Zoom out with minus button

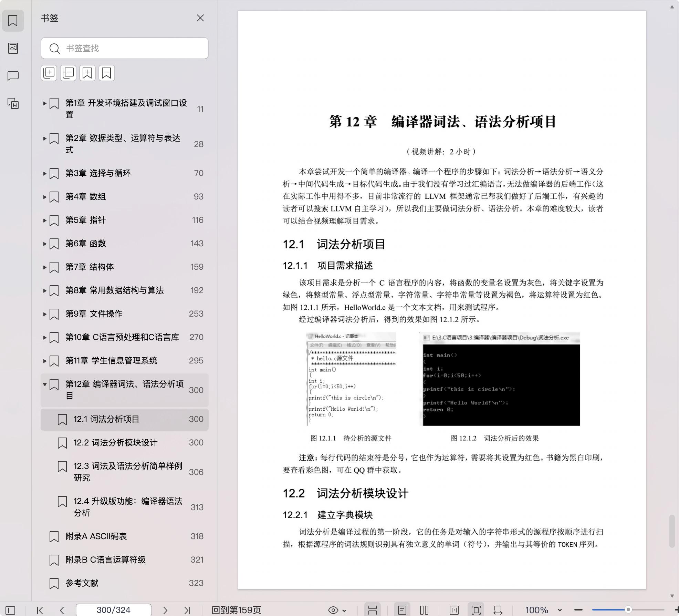(578, 610)
